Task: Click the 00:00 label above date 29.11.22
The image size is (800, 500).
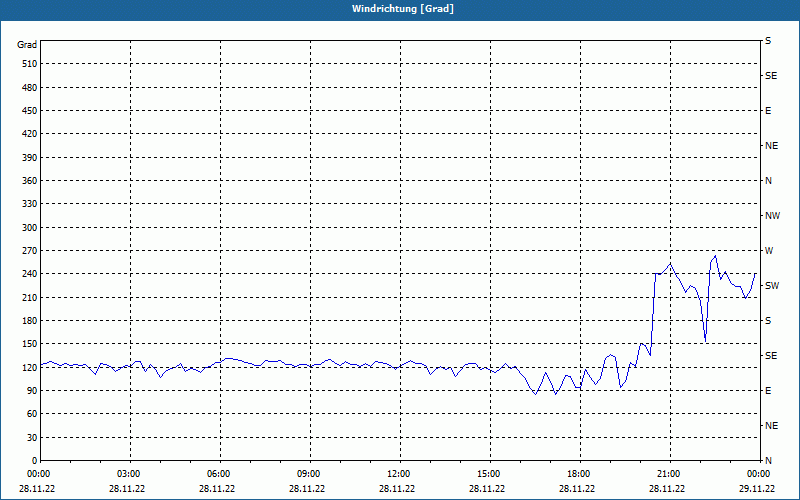Action: [x=758, y=474]
